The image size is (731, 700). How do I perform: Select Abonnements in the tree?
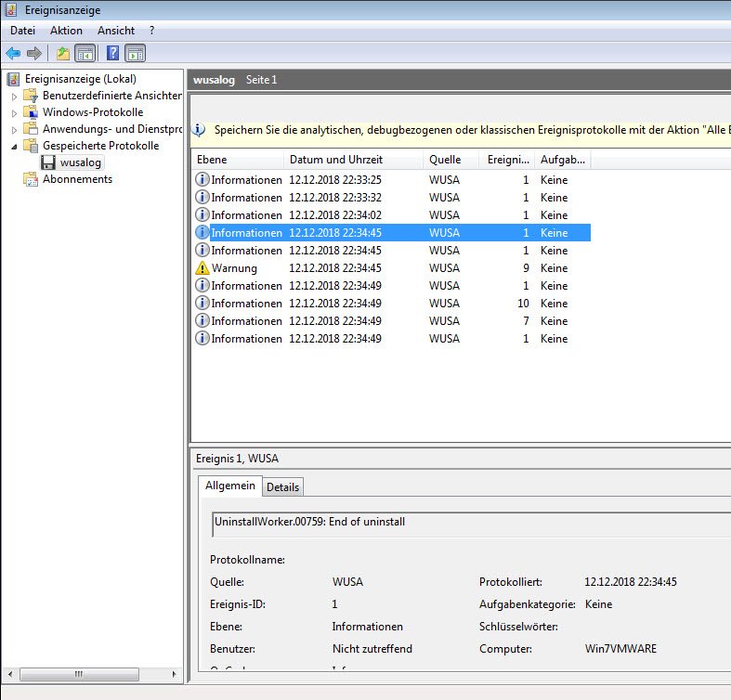click(77, 179)
